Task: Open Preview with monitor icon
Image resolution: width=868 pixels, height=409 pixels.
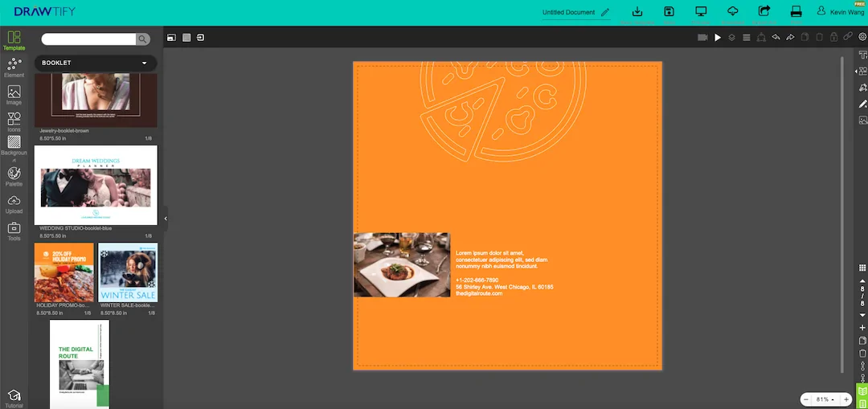Action: click(x=702, y=11)
